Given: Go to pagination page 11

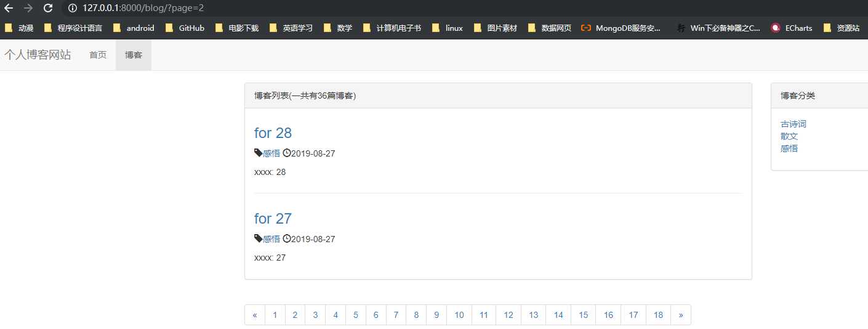Looking at the screenshot, I should pos(484,315).
